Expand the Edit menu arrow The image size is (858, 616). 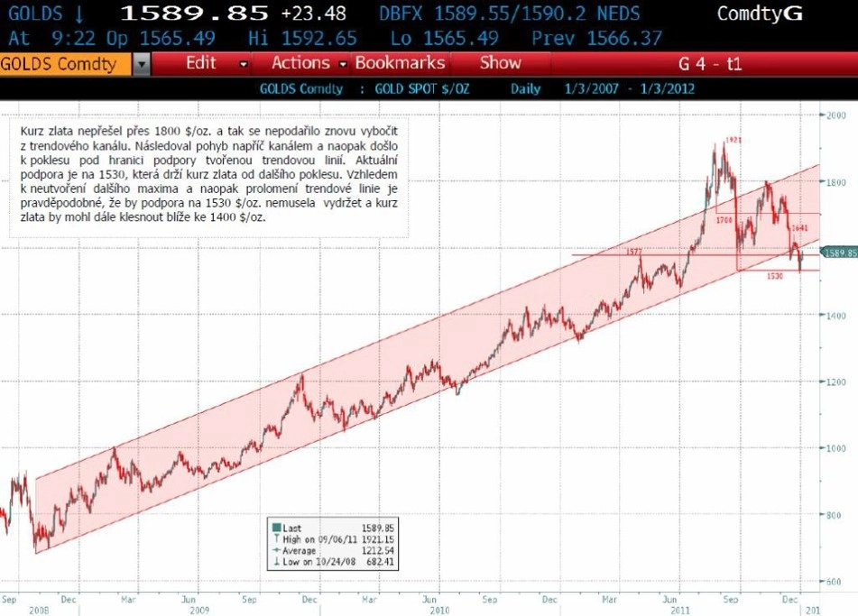click(244, 65)
